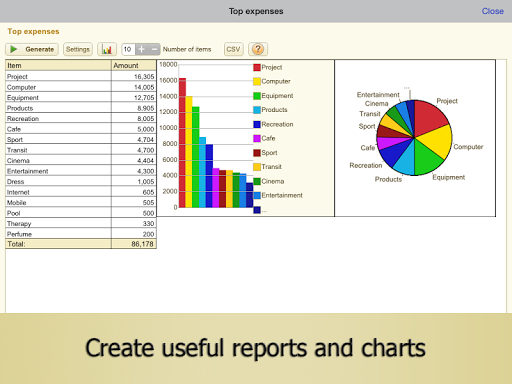Open help with the question mark icon

click(258, 49)
